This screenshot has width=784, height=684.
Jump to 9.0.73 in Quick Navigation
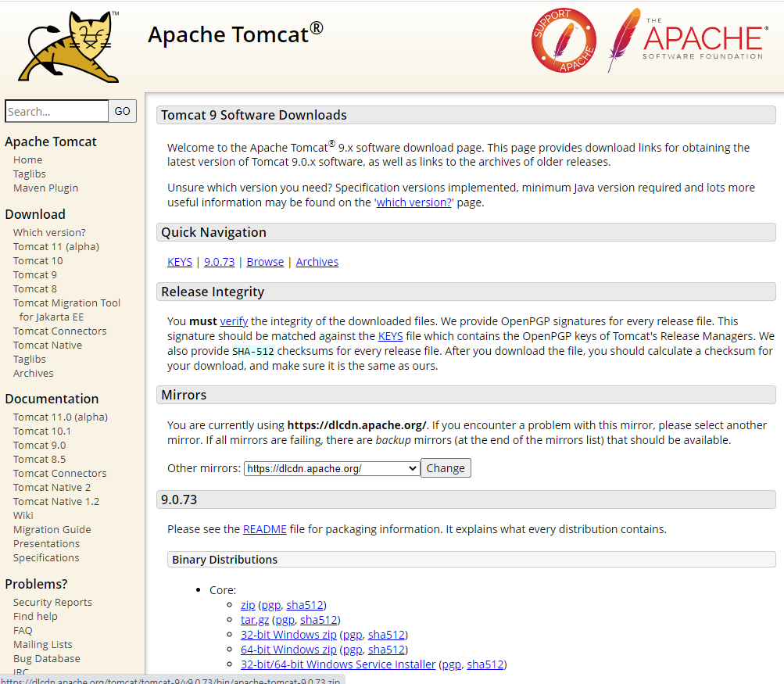pos(219,262)
